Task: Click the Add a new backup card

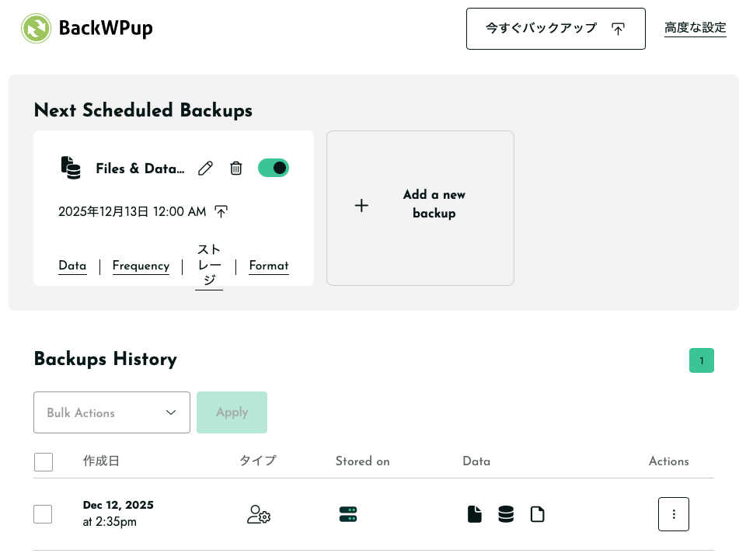Action: [x=420, y=207]
